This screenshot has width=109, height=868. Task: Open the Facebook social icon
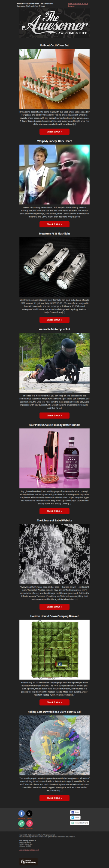point(22,813)
